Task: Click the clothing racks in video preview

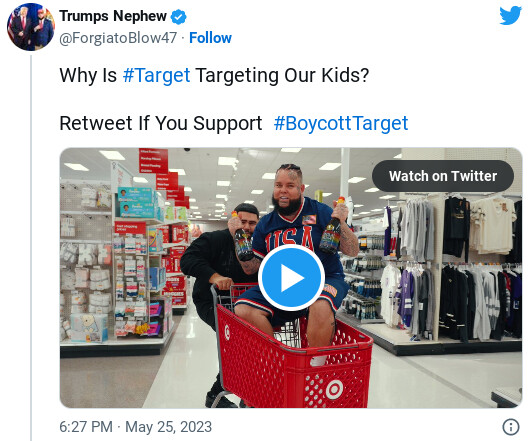Action: (450, 267)
